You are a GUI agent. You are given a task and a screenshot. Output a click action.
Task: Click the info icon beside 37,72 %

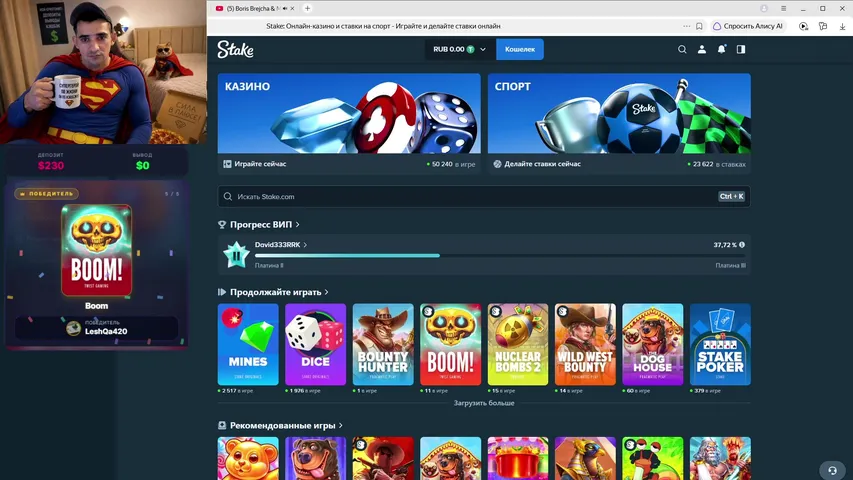pos(742,245)
